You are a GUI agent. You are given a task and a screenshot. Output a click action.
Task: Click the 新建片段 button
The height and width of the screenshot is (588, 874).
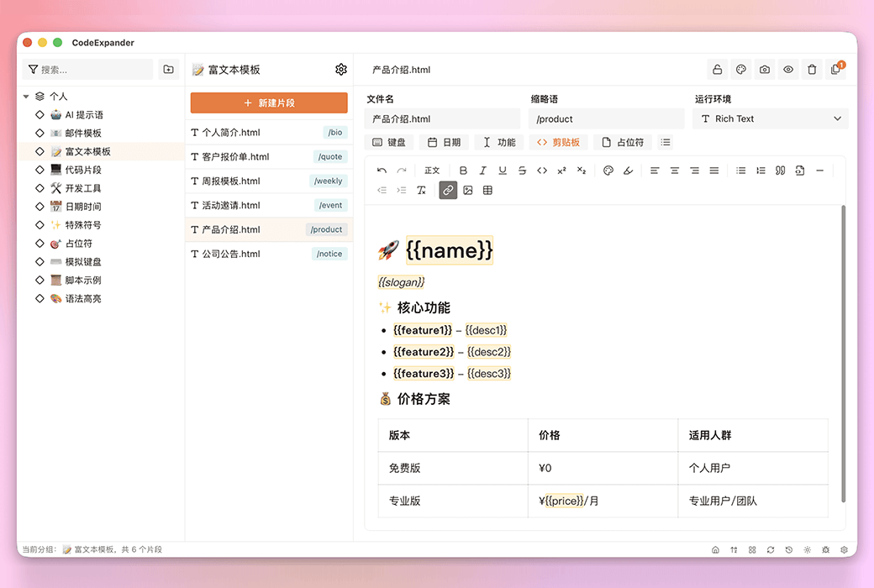tap(268, 102)
